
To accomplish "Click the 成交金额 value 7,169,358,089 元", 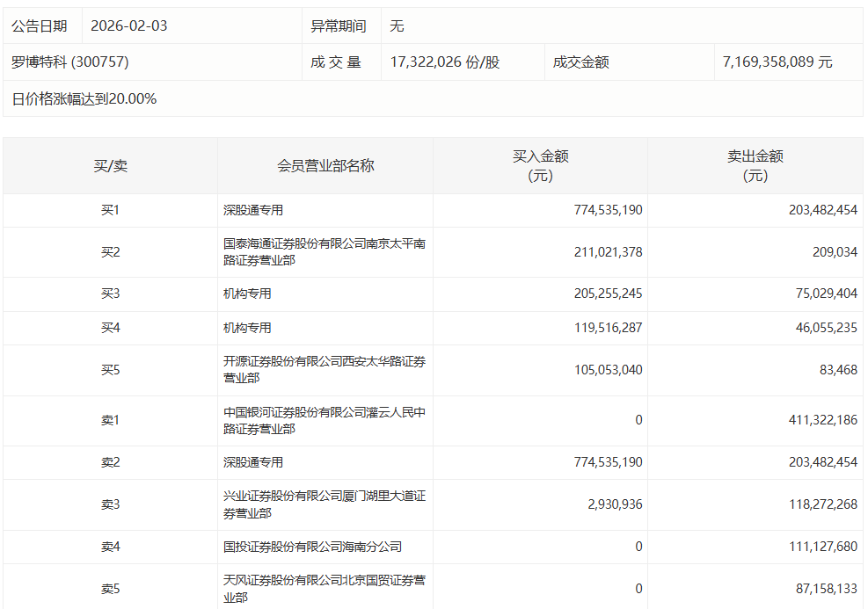I will click(x=777, y=62).
